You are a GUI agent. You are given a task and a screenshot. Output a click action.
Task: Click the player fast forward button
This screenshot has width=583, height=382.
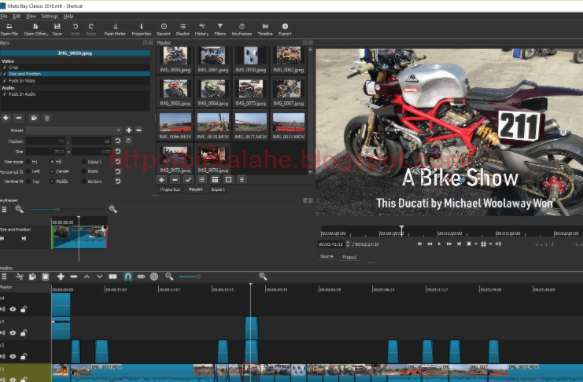coord(449,244)
